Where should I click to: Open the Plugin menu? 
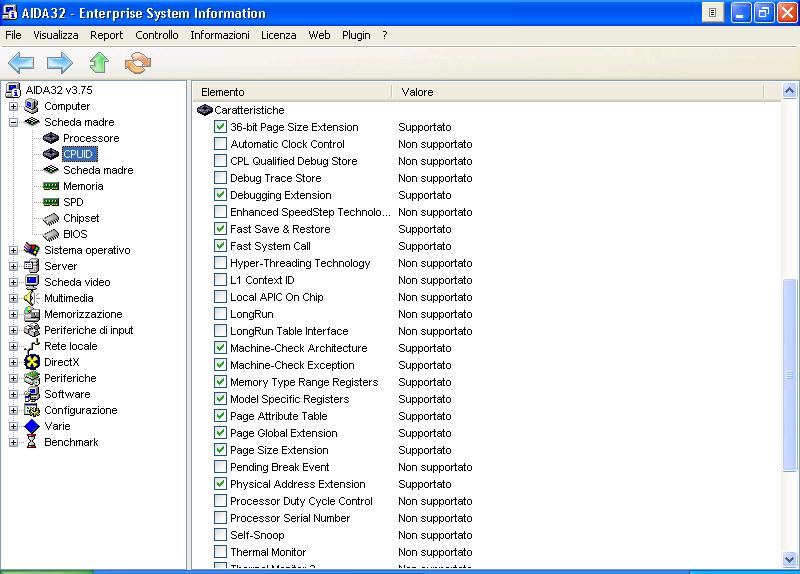click(356, 35)
